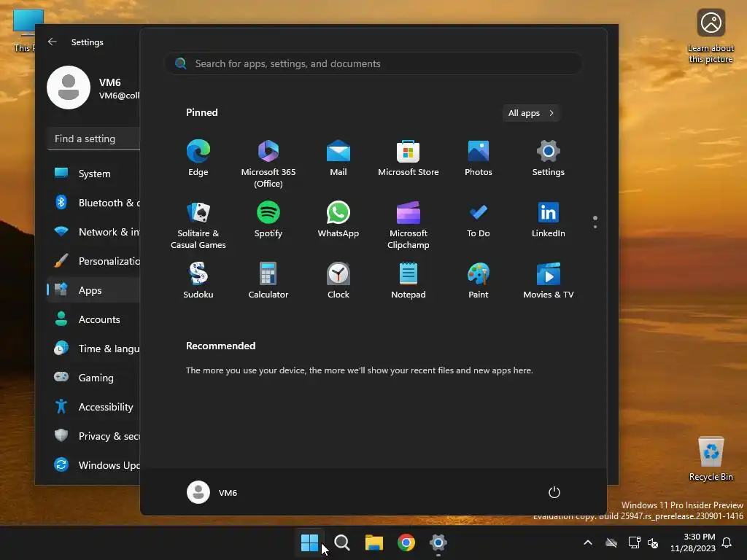The width and height of the screenshot is (747, 560).
Task: Select System in Settings sidebar
Action: (94, 174)
